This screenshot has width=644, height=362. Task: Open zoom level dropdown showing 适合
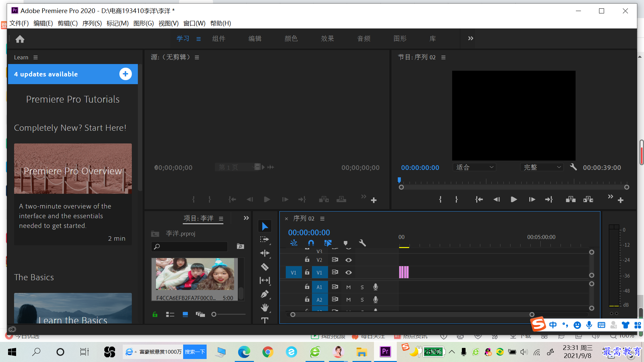tap(474, 167)
